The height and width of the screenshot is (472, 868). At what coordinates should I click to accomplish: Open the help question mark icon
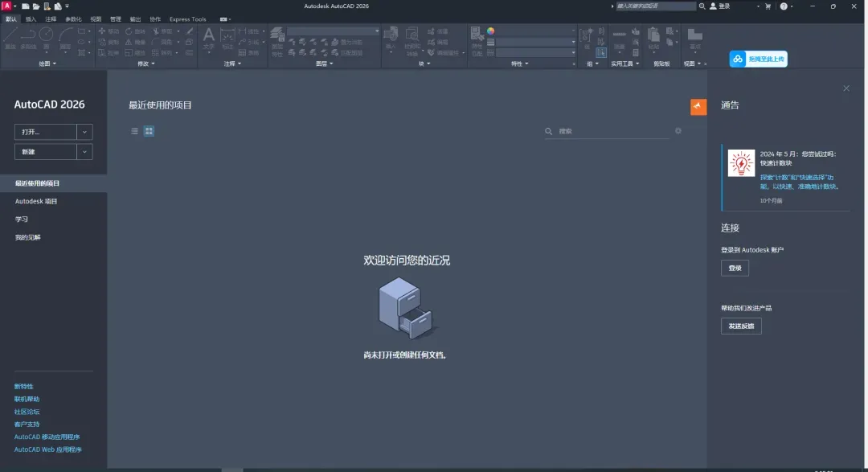coord(784,6)
